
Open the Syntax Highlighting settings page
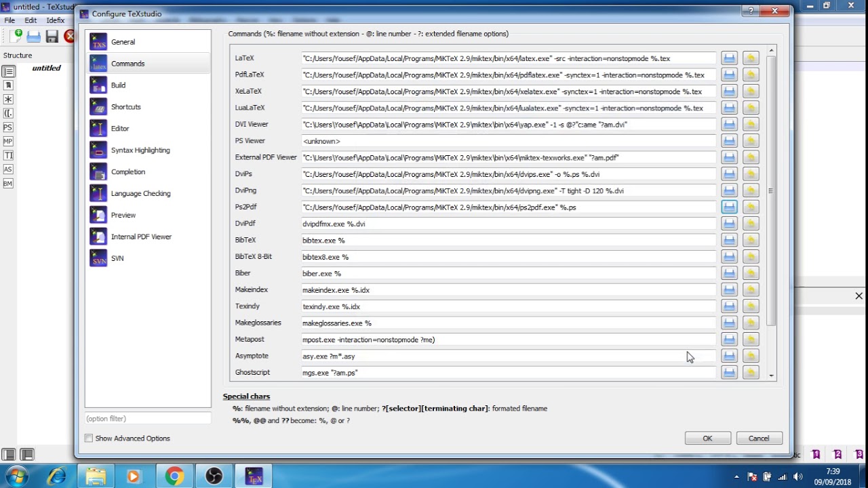(x=140, y=150)
